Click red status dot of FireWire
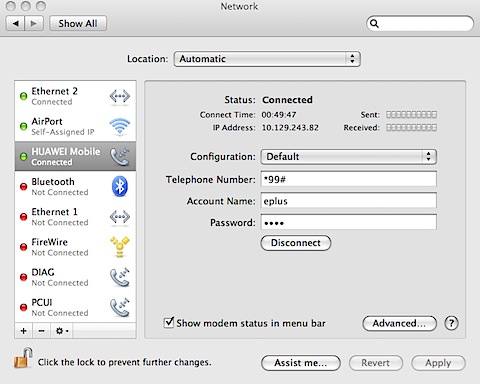This screenshot has height=384, width=480. (x=23, y=247)
